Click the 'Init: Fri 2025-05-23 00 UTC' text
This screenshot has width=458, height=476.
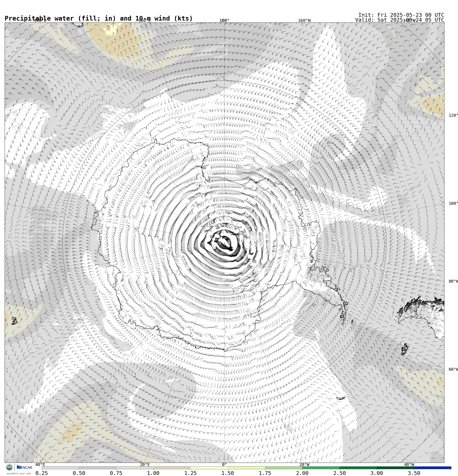pos(401,15)
